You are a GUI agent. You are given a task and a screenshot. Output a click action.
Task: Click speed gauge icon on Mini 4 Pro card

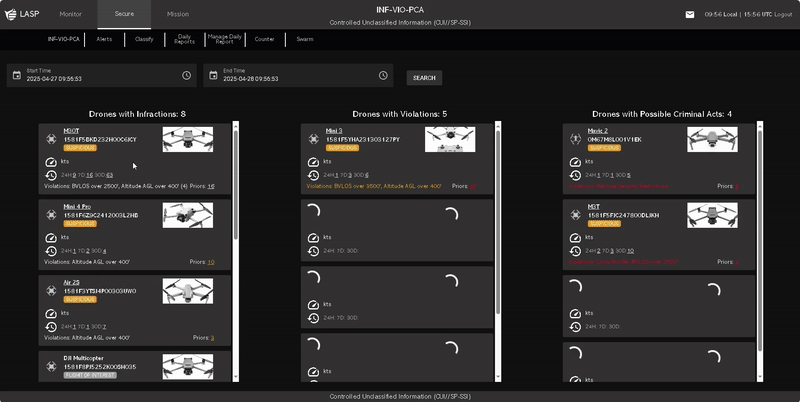coord(51,238)
